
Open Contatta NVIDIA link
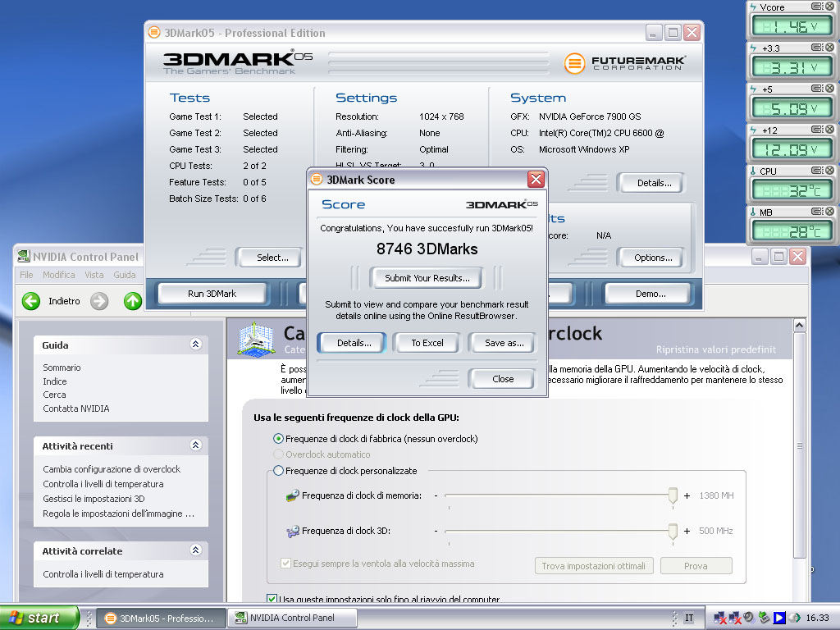click(76, 409)
